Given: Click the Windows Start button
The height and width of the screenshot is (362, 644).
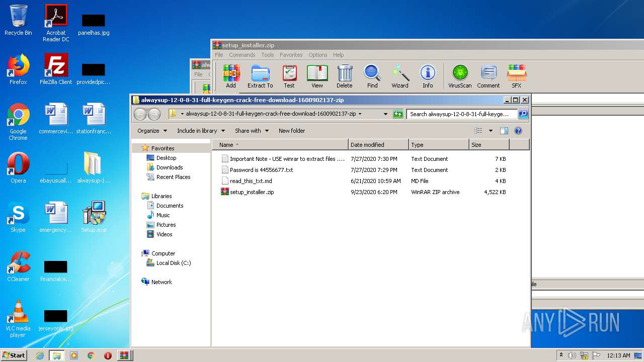Looking at the screenshot, I should pyautogui.click(x=14, y=355).
